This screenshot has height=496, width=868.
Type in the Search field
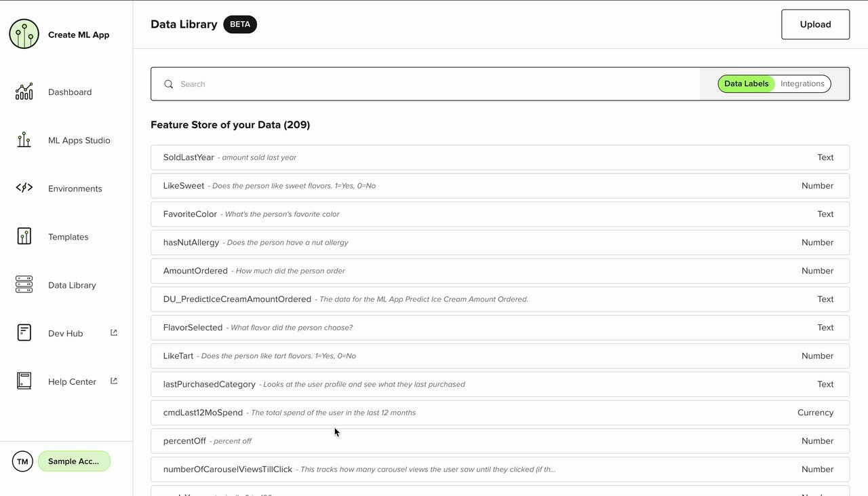click(x=434, y=84)
